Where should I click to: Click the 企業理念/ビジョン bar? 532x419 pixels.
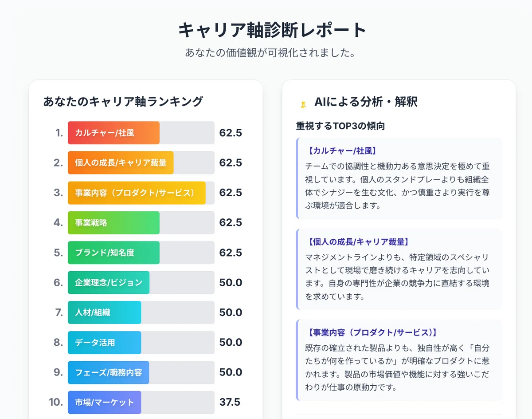point(141,283)
